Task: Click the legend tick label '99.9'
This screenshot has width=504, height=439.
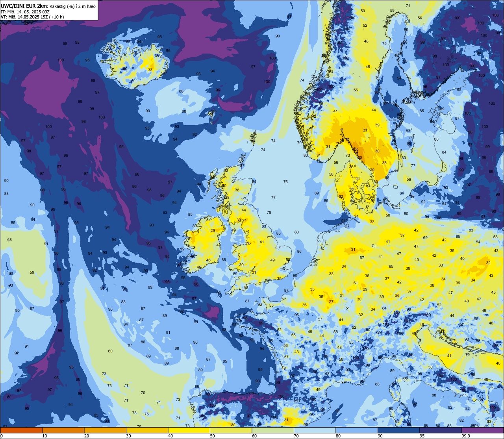Action: tap(466, 436)
